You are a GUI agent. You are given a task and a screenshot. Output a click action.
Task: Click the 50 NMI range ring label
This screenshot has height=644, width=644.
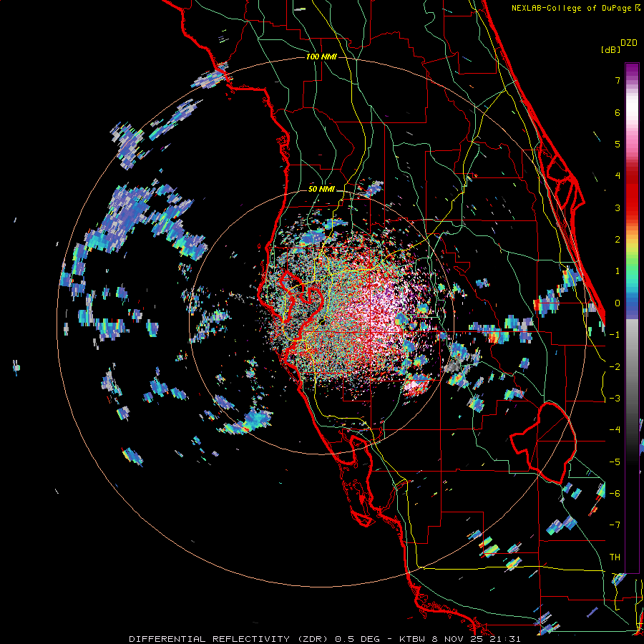(x=321, y=190)
